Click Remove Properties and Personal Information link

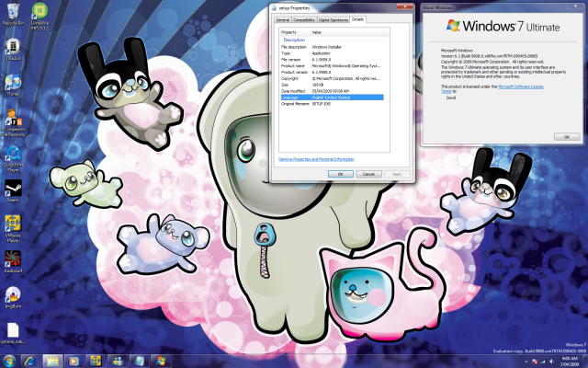(x=316, y=159)
